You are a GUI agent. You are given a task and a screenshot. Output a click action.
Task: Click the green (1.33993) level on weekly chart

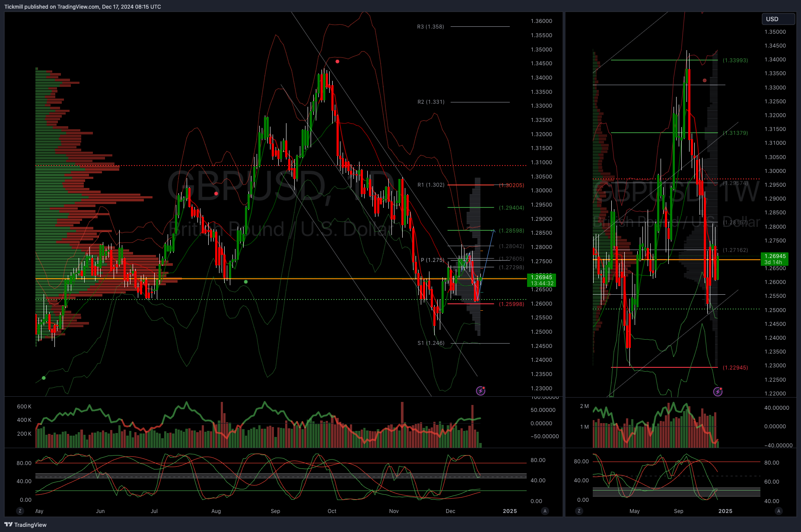pos(735,61)
